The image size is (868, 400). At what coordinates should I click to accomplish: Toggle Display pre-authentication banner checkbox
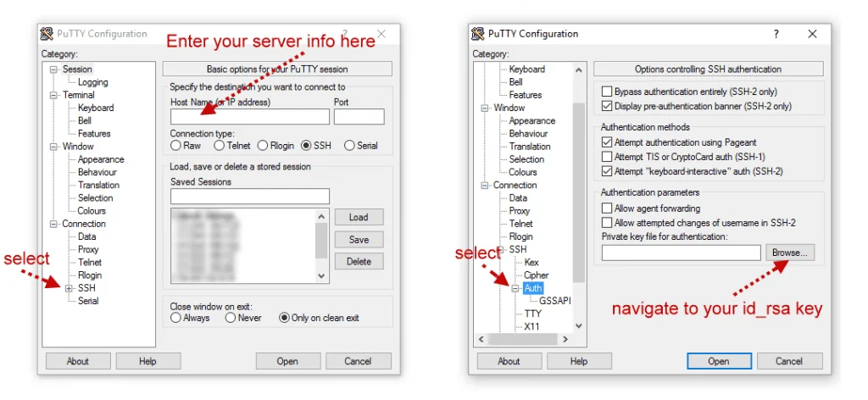coord(607,106)
